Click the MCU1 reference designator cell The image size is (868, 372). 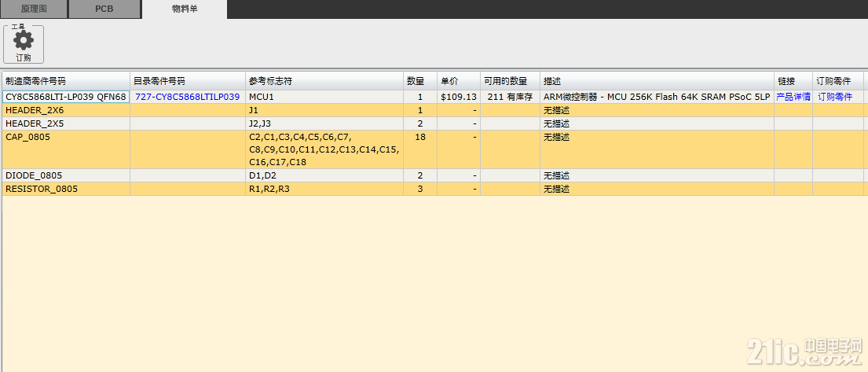point(324,97)
